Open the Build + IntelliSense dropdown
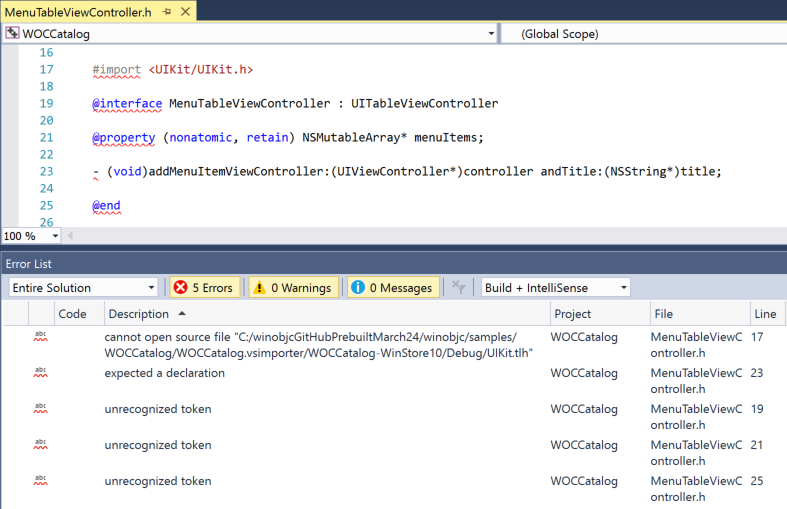787x509 pixels. 555,288
